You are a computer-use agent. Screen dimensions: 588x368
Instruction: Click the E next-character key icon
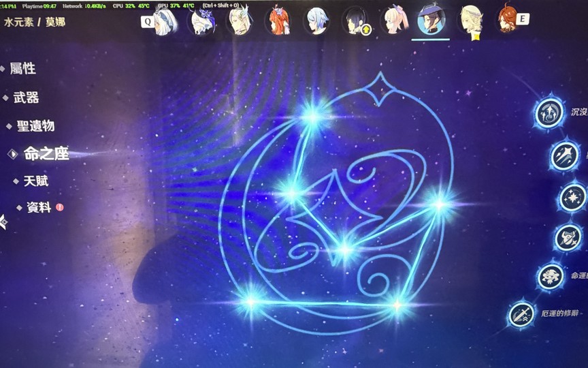tap(523, 19)
